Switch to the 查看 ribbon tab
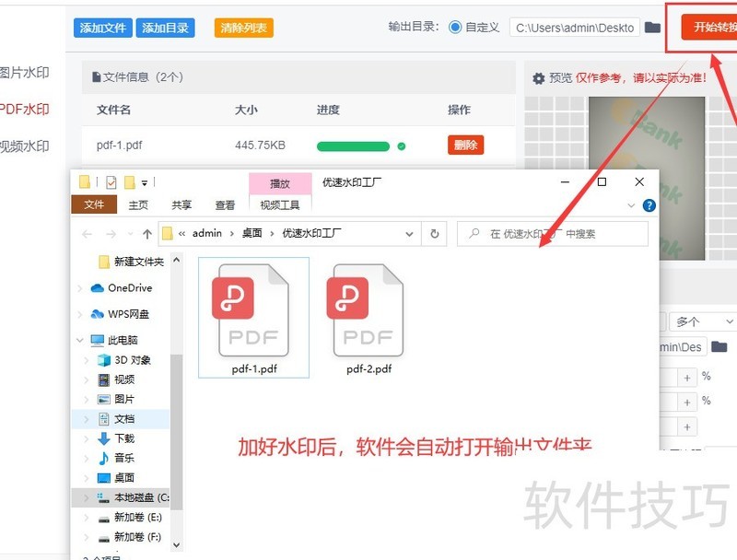The image size is (737, 560). [x=225, y=204]
